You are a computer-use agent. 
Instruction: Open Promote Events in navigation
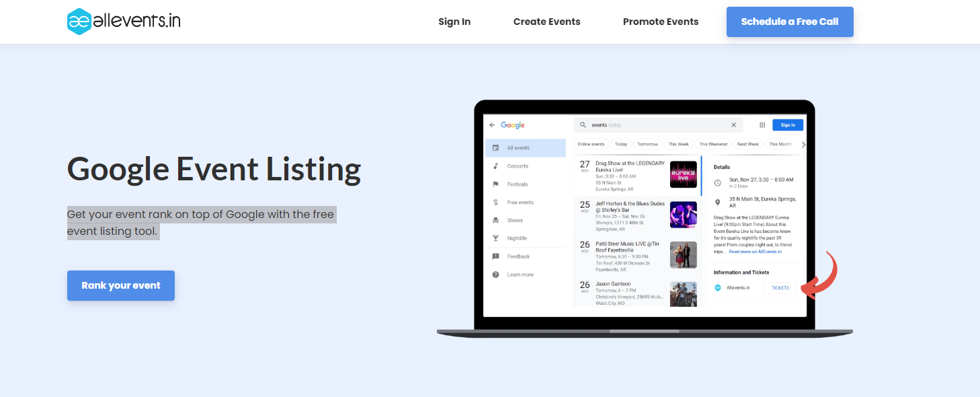point(661,22)
